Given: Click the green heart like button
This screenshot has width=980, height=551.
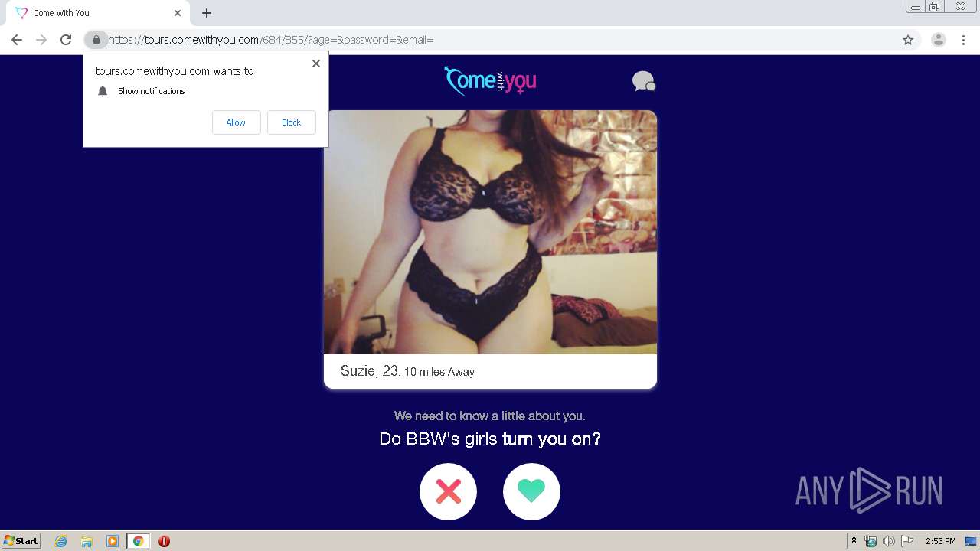Looking at the screenshot, I should 531,491.
